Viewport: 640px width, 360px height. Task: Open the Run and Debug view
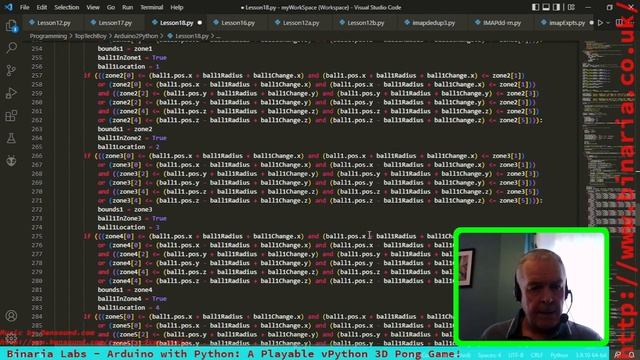pyautogui.click(x=11, y=93)
